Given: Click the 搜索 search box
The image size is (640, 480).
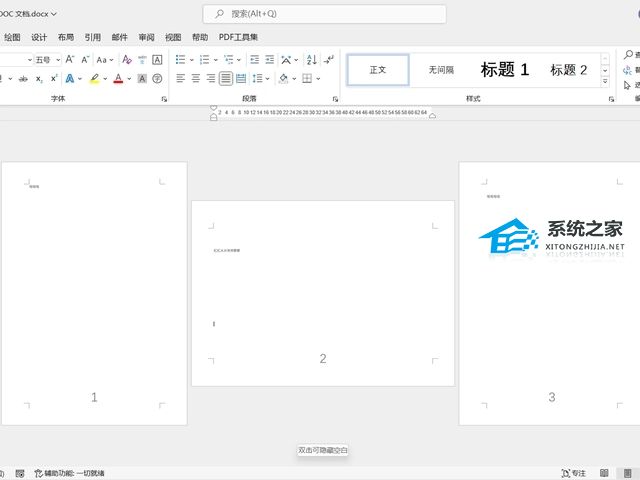Looking at the screenshot, I should tap(325, 14).
